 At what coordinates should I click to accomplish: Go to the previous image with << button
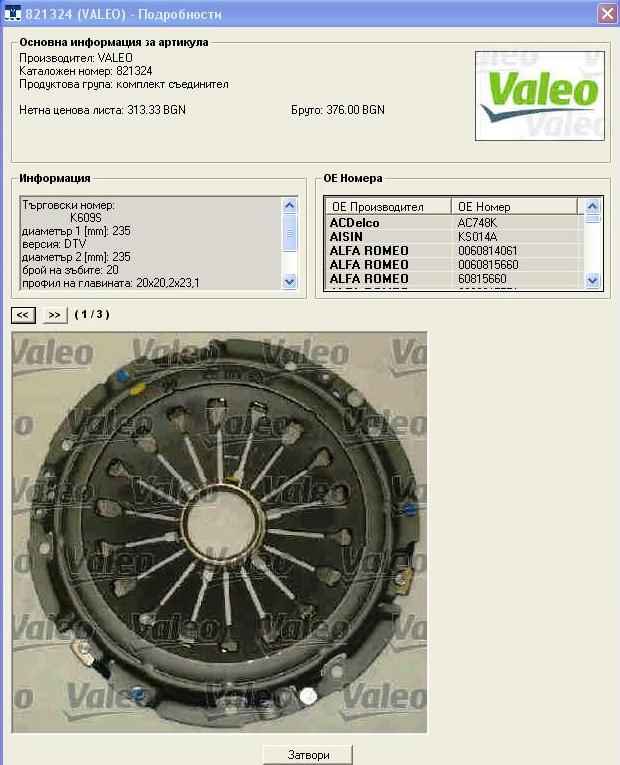point(23,315)
